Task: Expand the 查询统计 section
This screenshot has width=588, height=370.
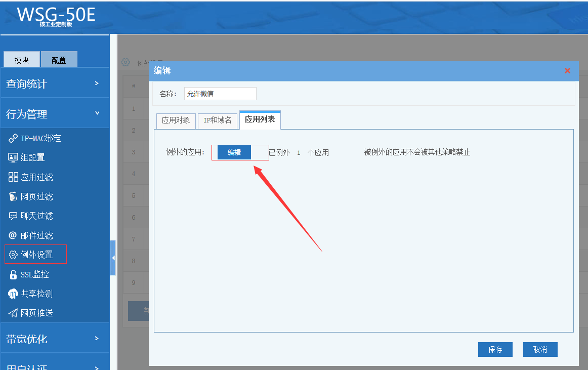Action: pos(55,84)
